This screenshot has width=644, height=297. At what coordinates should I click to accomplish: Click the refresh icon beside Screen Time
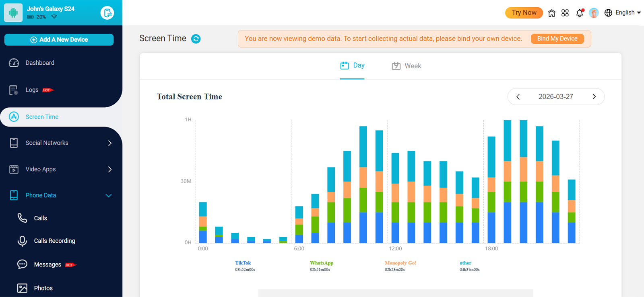196,39
